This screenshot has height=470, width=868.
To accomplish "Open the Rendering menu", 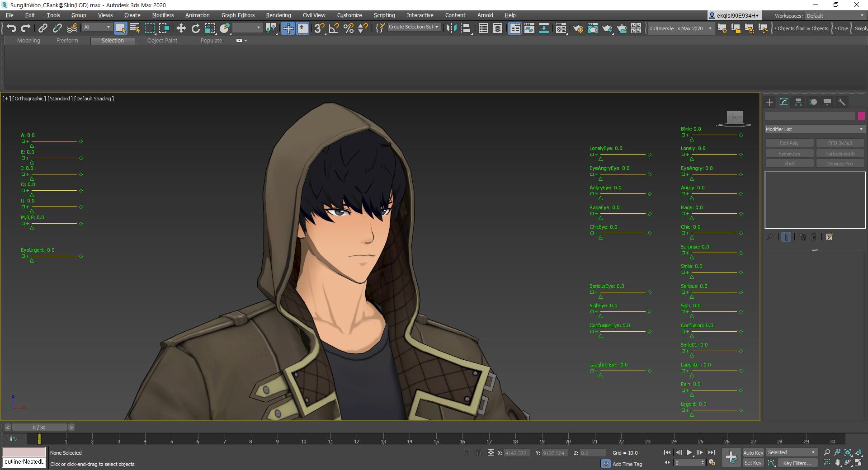I will click(278, 15).
